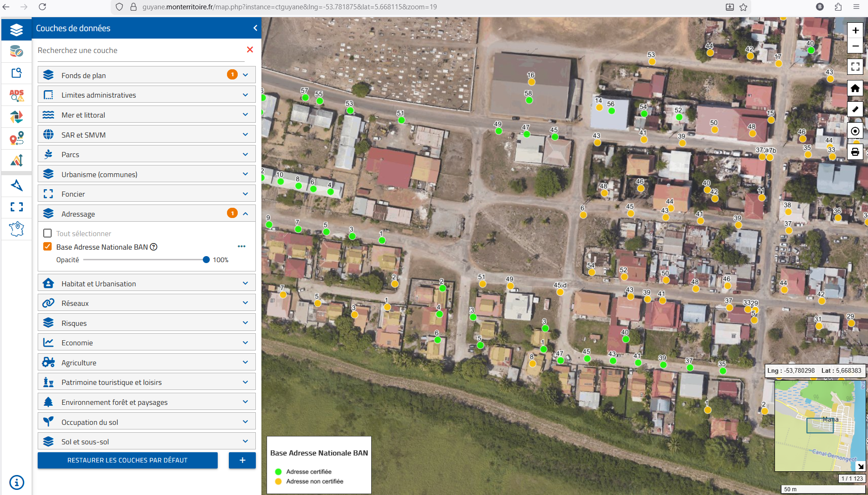Activate the geolocation target button

pos(855,131)
